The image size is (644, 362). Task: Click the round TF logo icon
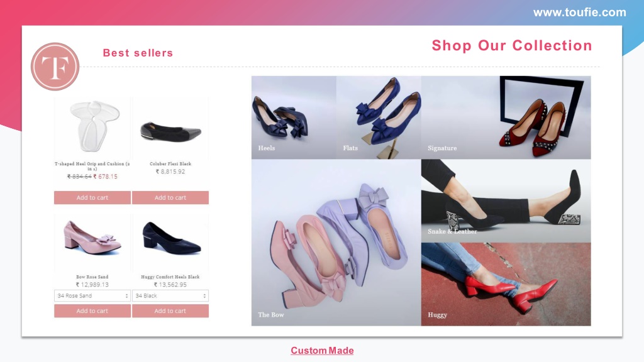(x=55, y=67)
